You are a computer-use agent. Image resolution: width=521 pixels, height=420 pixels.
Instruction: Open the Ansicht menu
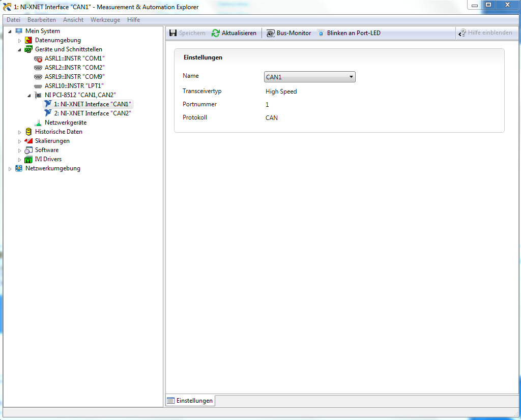click(73, 20)
